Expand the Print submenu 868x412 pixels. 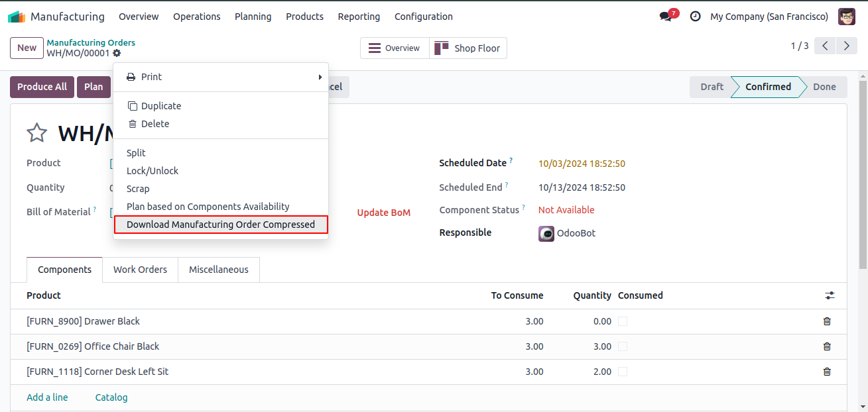(x=221, y=77)
